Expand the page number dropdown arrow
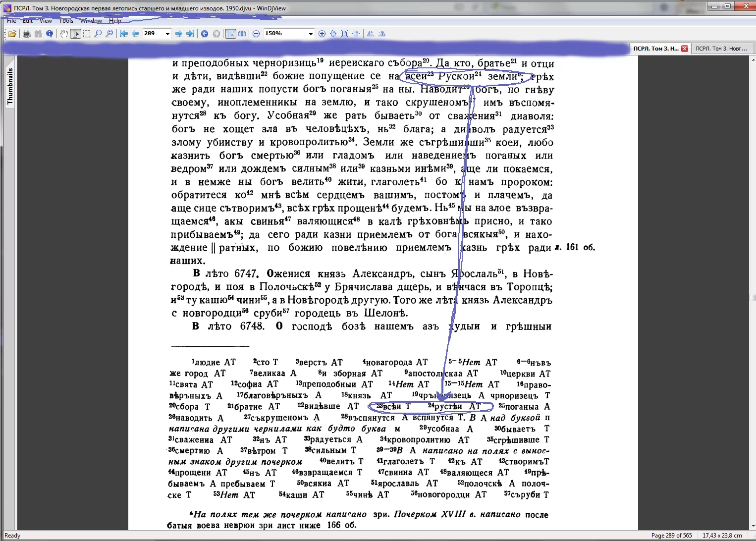The width and height of the screenshot is (756, 541). (x=167, y=34)
